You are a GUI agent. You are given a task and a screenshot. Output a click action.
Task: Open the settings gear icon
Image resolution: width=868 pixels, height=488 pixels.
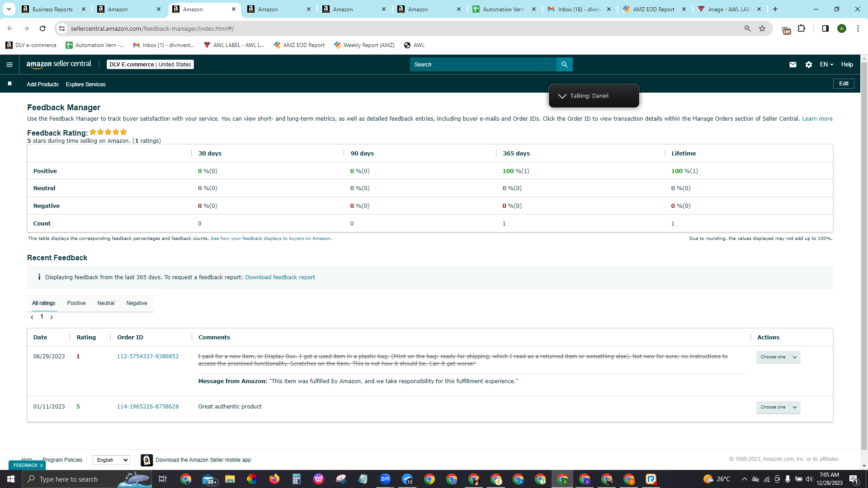click(x=809, y=65)
